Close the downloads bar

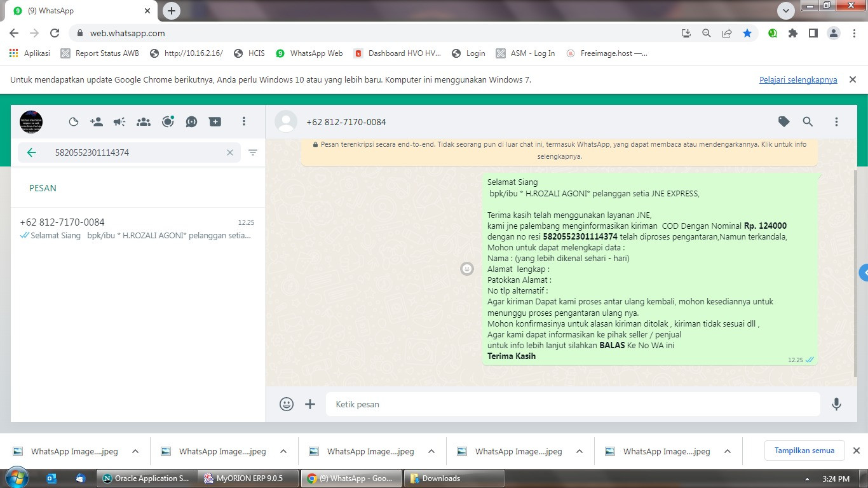point(856,451)
